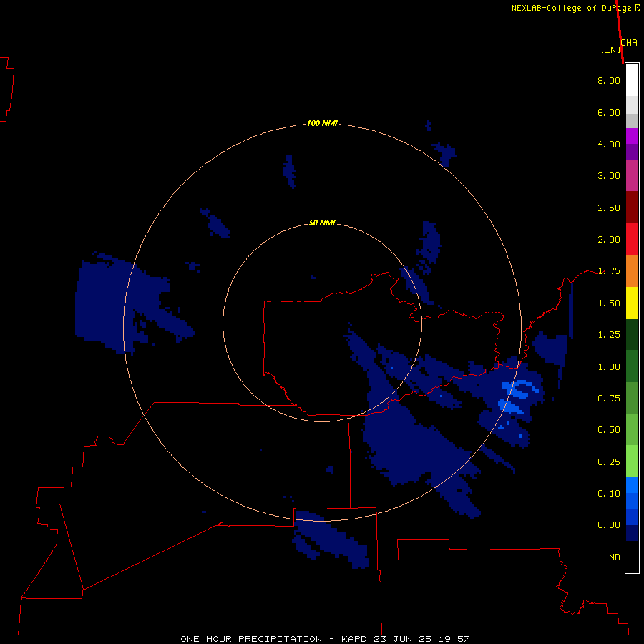The image size is (644, 644).
Task: Click the ND legend label
Action: pos(615,557)
